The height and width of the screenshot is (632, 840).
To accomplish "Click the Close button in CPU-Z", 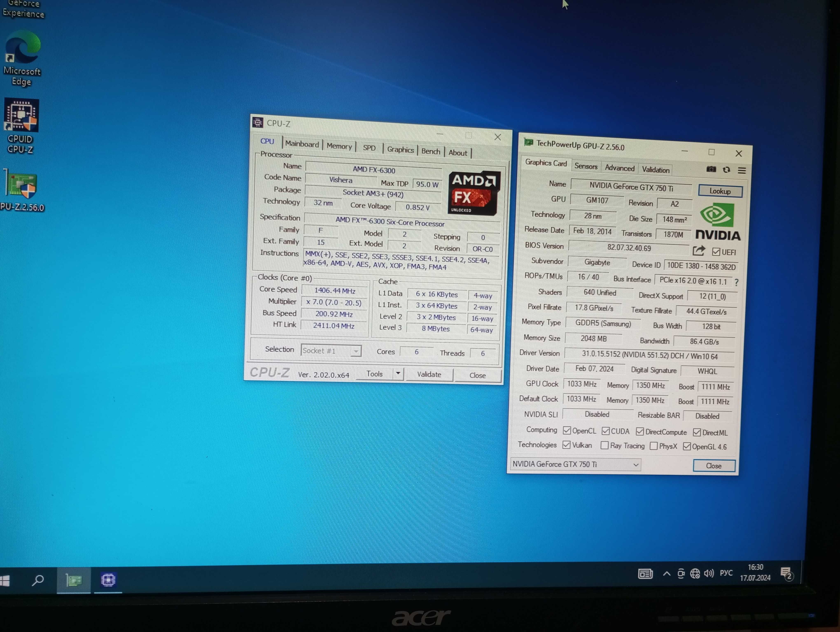I will [x=477, y=375].
